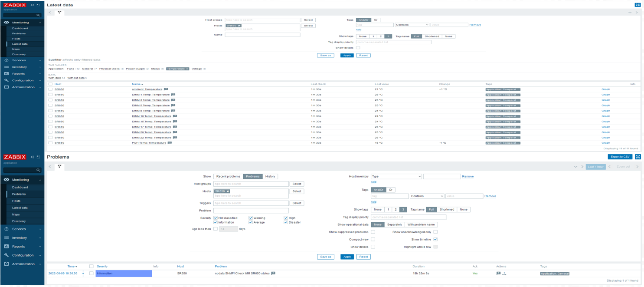Filter by Fans subfilter tag value

click(71, 69)
